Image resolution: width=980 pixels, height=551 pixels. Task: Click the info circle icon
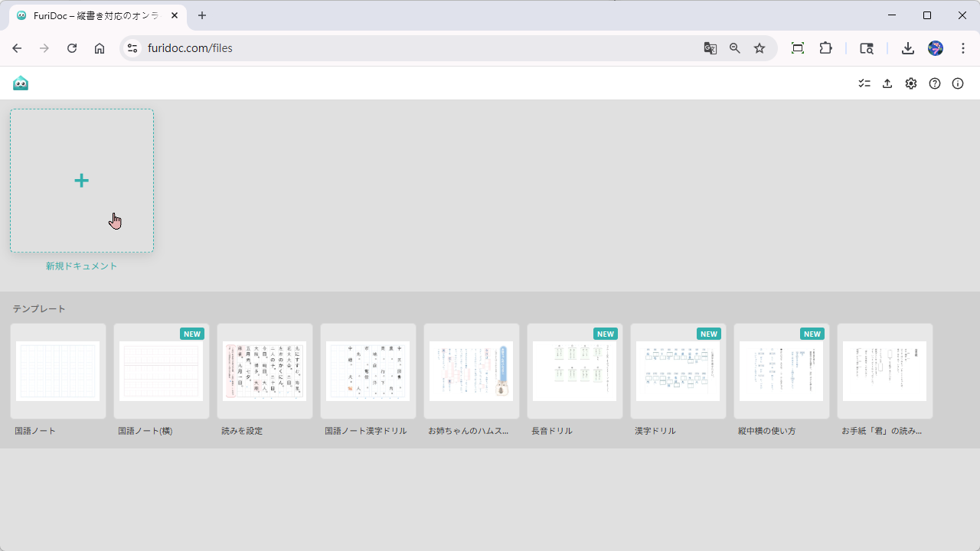coord(958,83)
